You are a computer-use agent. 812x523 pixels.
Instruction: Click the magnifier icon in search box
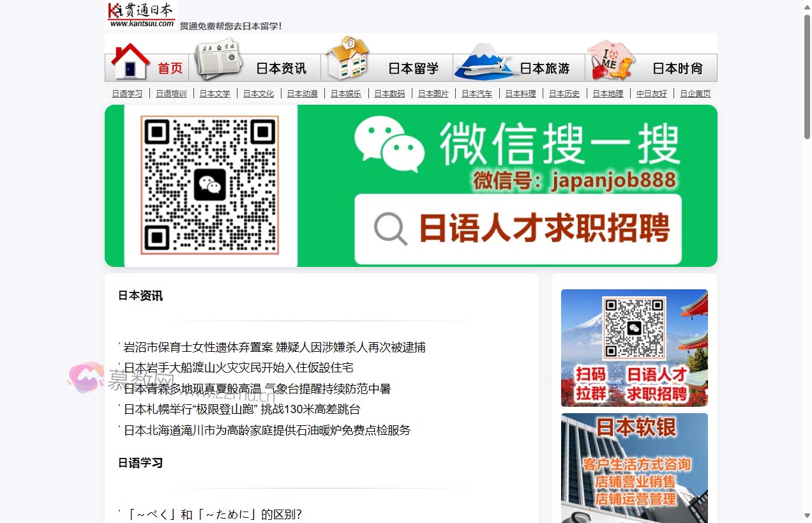tap(390, 229)
